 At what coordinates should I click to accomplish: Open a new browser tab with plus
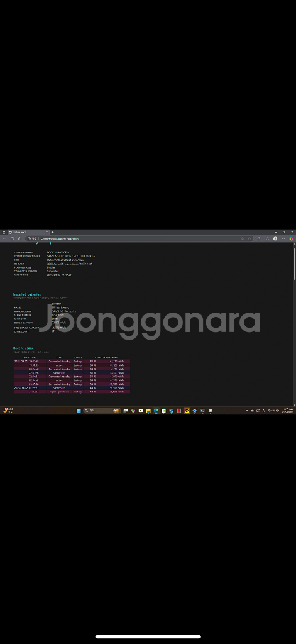(53, 232)
